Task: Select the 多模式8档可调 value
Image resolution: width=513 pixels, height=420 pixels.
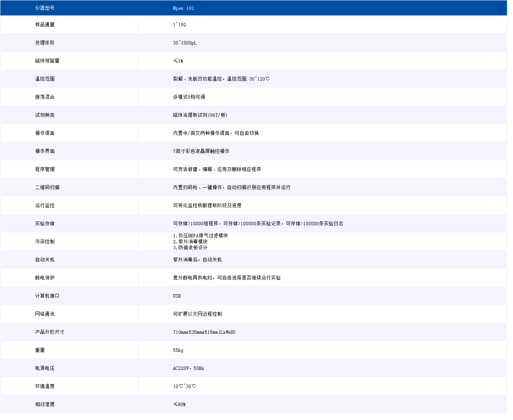Action: (x=189, y=97)
